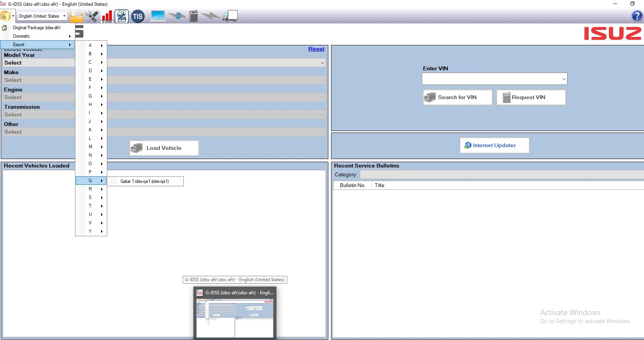Click the Reset link
Viewport: 644px width, 340px height.
[x=316, y=49]
